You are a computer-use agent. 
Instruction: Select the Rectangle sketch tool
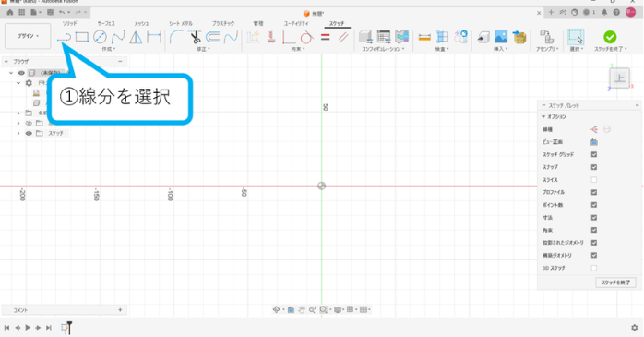pos(82,38)
